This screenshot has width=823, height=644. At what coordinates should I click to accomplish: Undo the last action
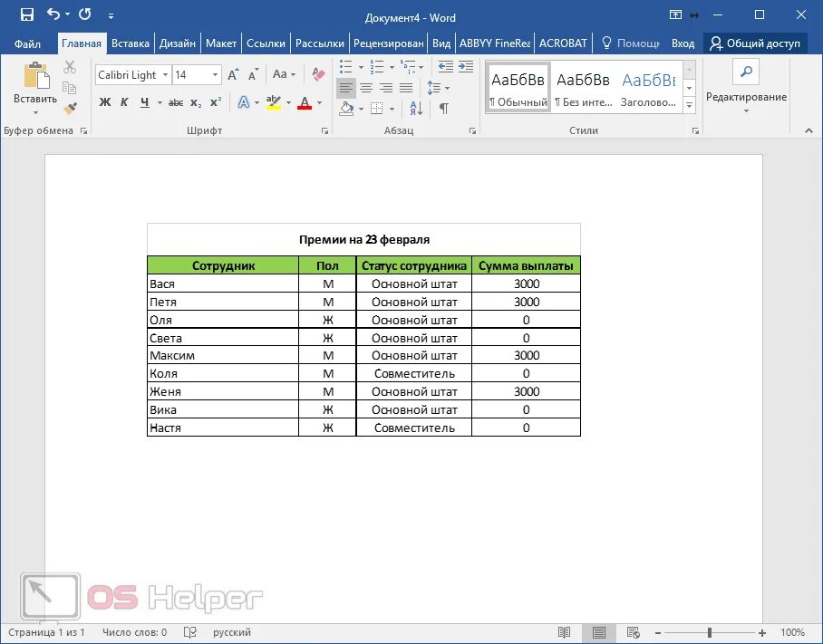coord(53,14)
